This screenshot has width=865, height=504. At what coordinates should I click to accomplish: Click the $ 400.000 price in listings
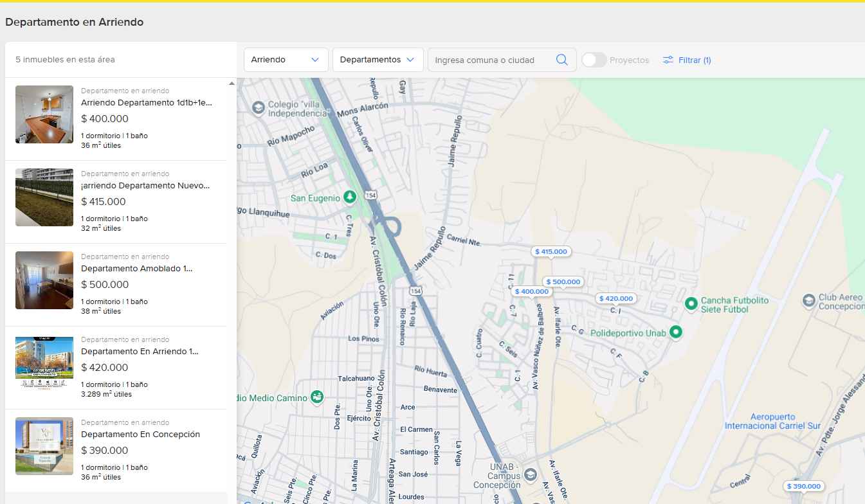(x=105, y=119)
